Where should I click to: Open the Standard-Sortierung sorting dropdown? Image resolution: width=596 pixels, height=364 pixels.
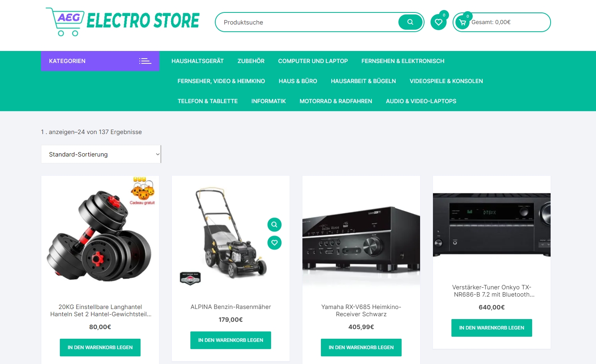pos(101,154)
